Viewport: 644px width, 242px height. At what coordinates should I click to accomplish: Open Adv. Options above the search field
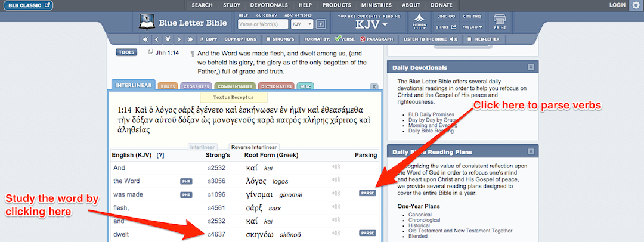tap(299, 15)
